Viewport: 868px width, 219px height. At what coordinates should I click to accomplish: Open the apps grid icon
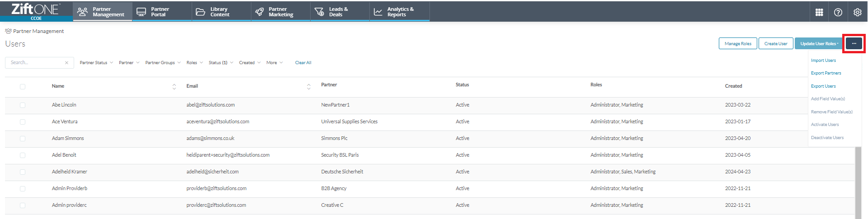coord(819,12)
